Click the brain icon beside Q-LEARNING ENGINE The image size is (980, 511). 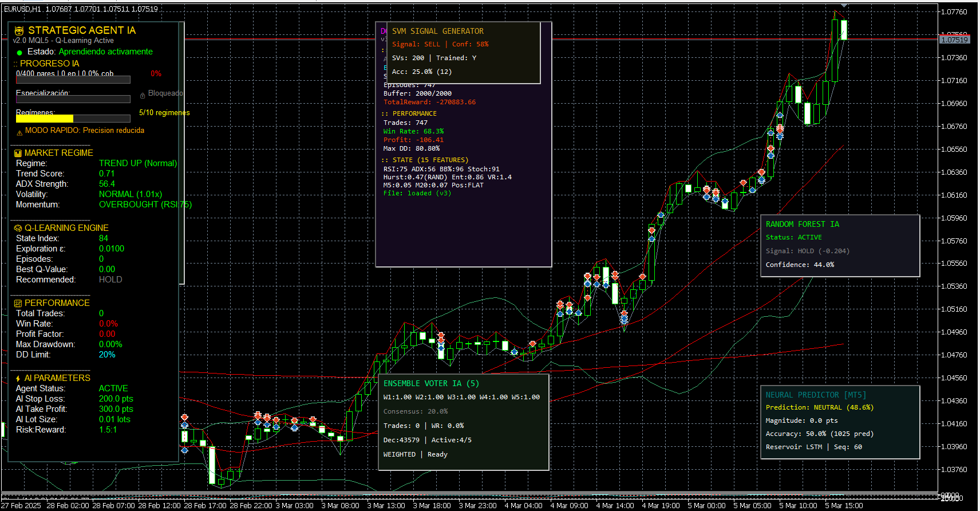coord(18,229)
